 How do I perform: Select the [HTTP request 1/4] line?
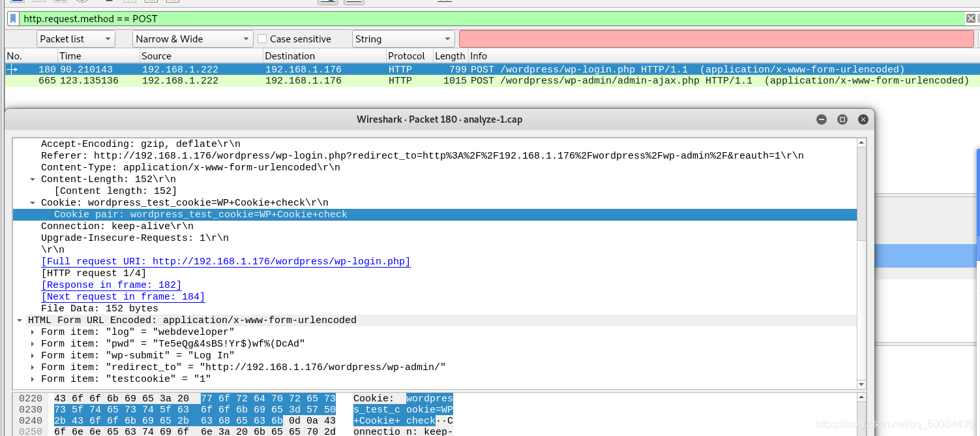click(93, 273)
